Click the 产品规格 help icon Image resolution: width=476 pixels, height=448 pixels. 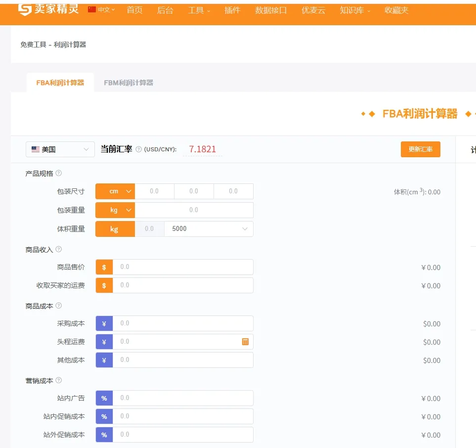(x=59, y=173)
